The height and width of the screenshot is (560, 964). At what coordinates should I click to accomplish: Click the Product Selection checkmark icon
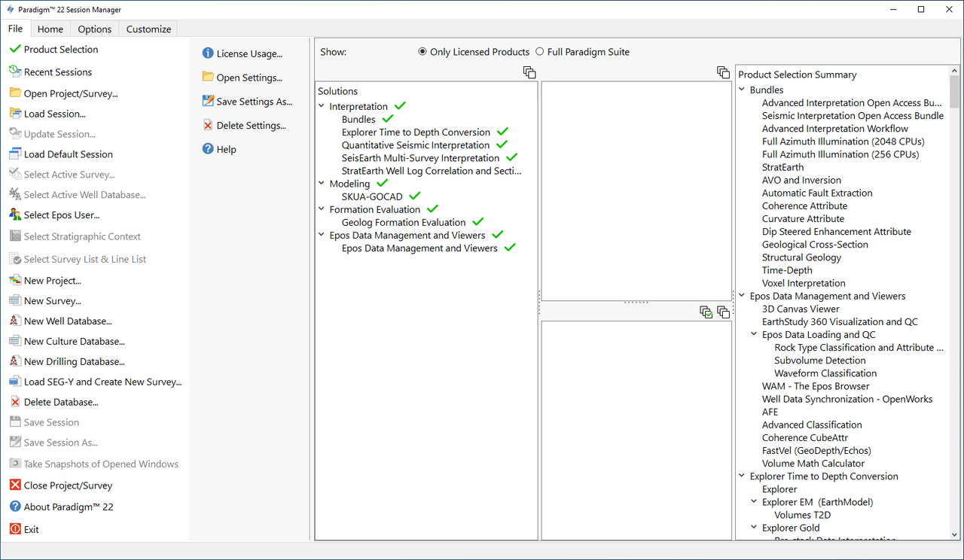click(15, 49)
